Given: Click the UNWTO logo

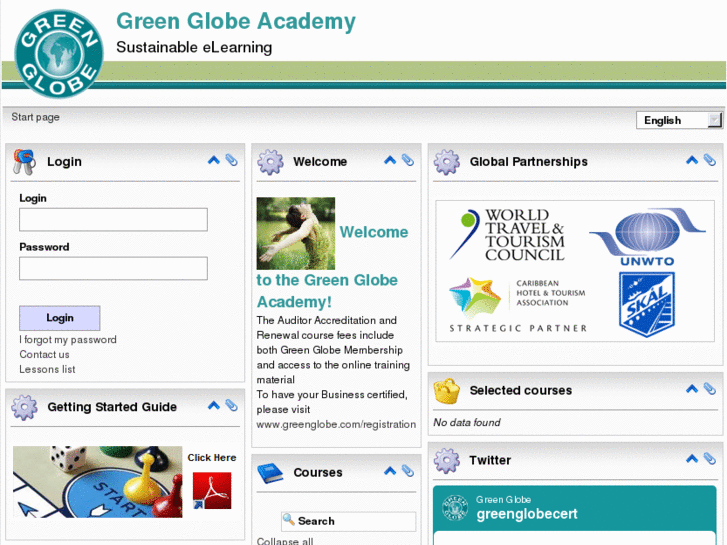Looking at the screenshot, I should (x=647, y=237).
